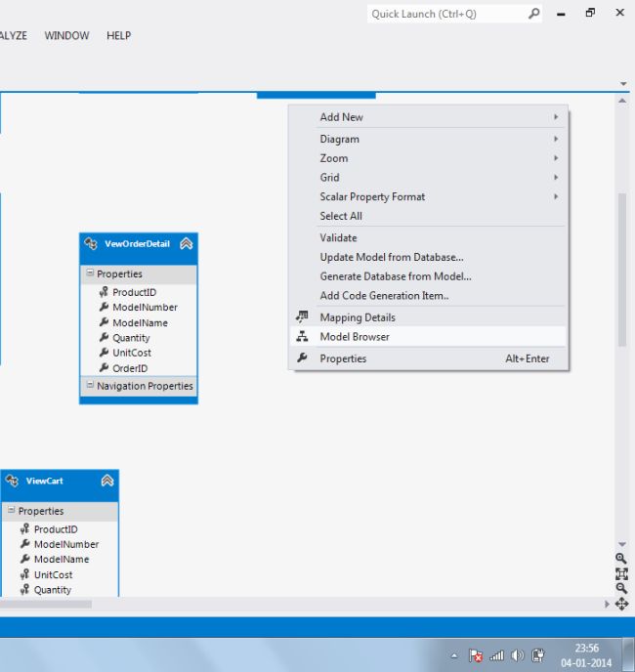Click the wrench icon of VewOrderDetail ModelNumber

[x=104, y=307]
